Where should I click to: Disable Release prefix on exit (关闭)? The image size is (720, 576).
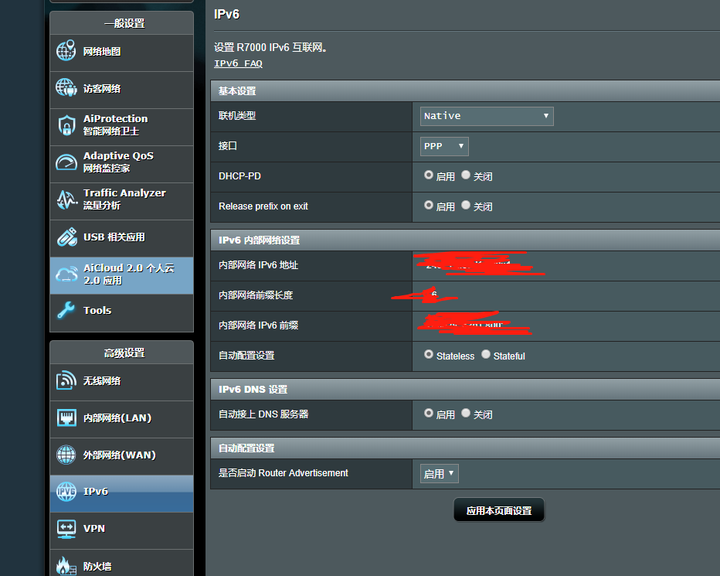coord(466,205)
